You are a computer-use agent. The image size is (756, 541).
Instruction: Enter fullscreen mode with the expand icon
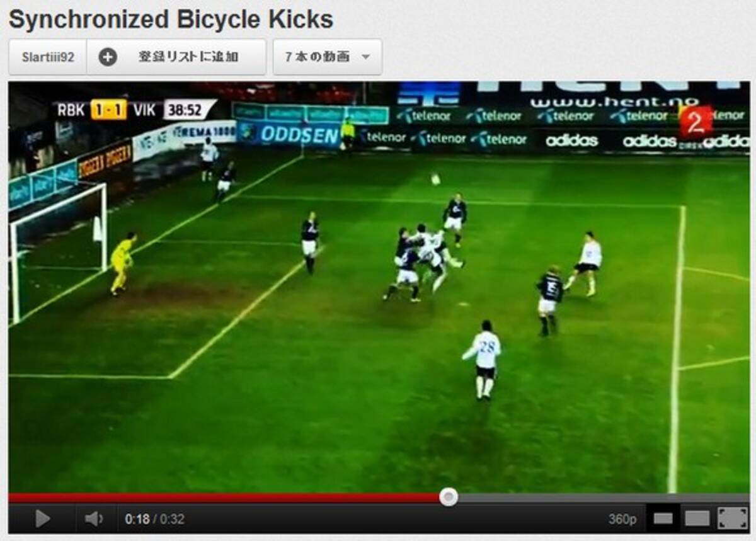point(733,519)
